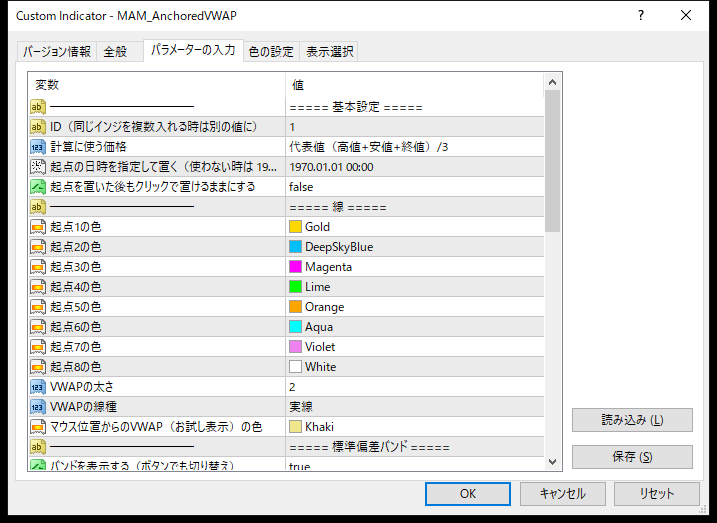
Task: Click the リセット button
Action: (x=657, y=494)
